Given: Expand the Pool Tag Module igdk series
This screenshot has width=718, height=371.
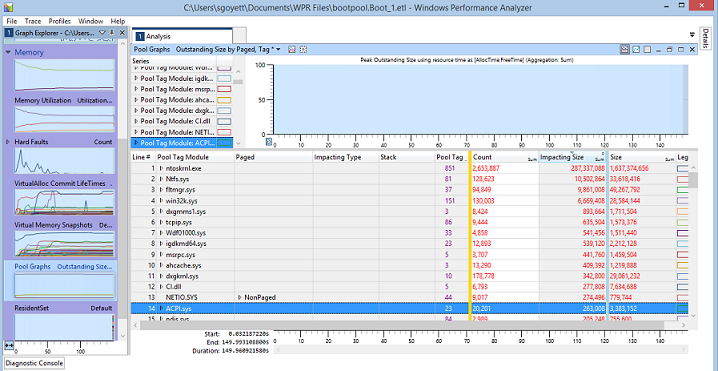Looking at the screenshot, I should point(136,78).
